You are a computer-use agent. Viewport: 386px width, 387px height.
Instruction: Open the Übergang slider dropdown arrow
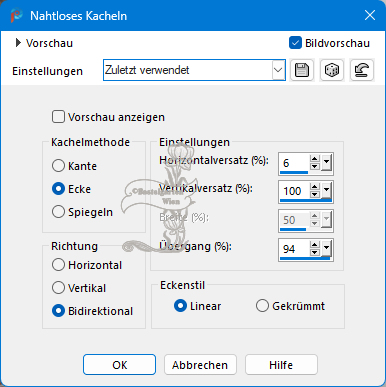pos(326,249)
